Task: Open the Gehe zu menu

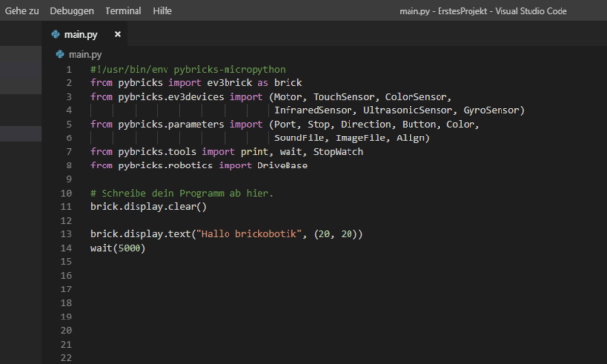Action: coord(21,11)
